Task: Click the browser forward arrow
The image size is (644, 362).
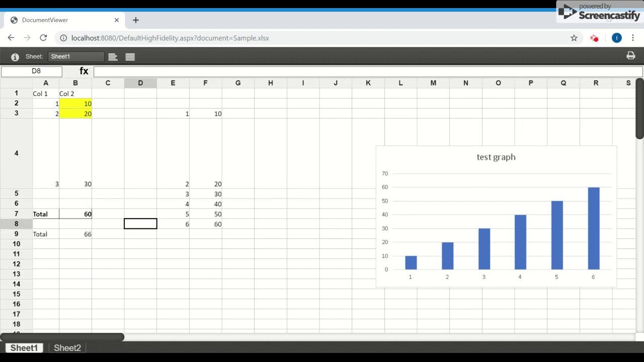Action: (27, 38)
